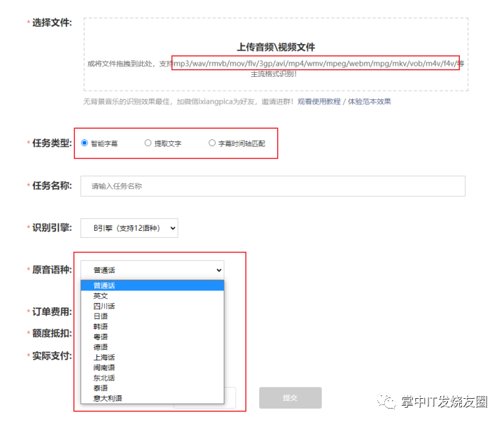Choose 四川话 in the language list

coord(153,306)
